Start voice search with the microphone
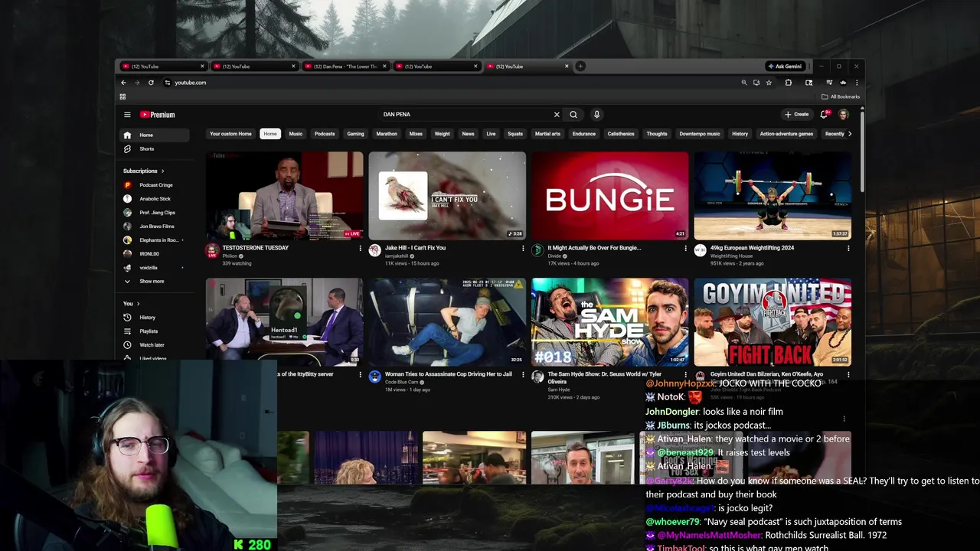The image size is (980, 551). tap(596, 115)
